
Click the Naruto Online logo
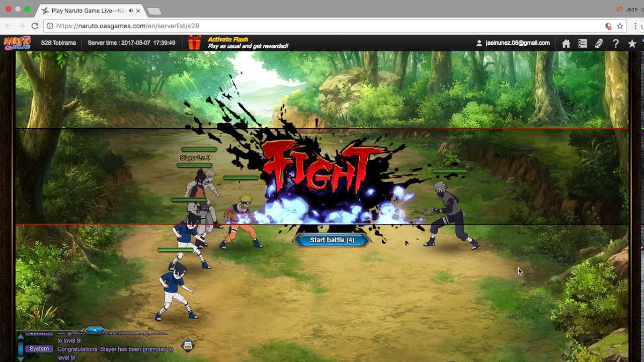[18, 43]
